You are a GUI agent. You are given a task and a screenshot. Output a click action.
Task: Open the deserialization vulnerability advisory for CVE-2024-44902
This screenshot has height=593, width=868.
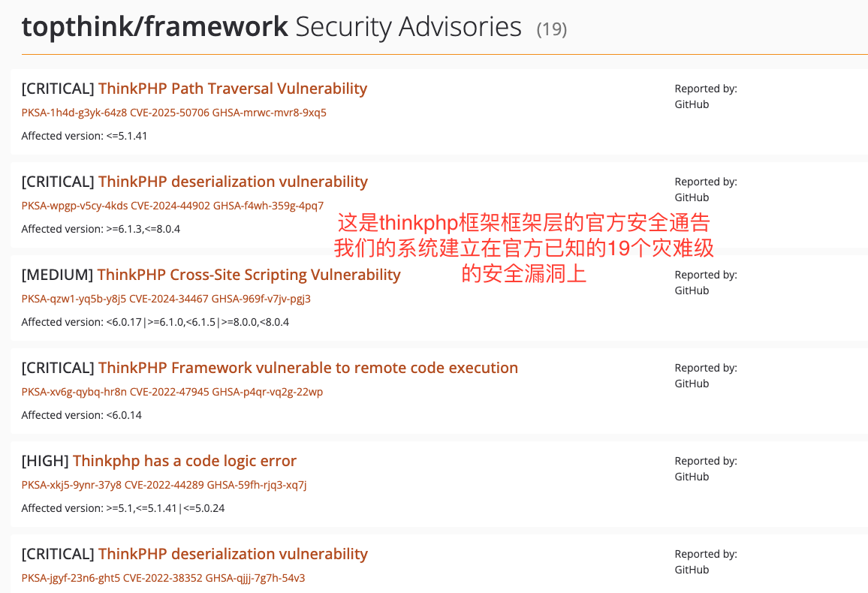coord(233,182)
